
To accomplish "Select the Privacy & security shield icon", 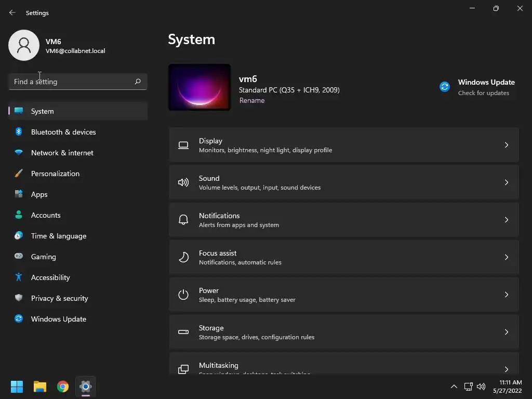I will click(19, 298).
